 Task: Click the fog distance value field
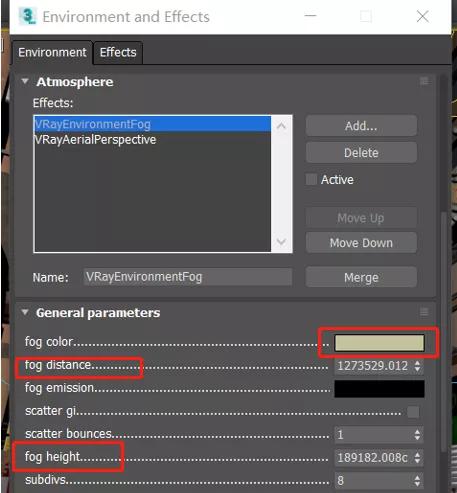point(373,366)
